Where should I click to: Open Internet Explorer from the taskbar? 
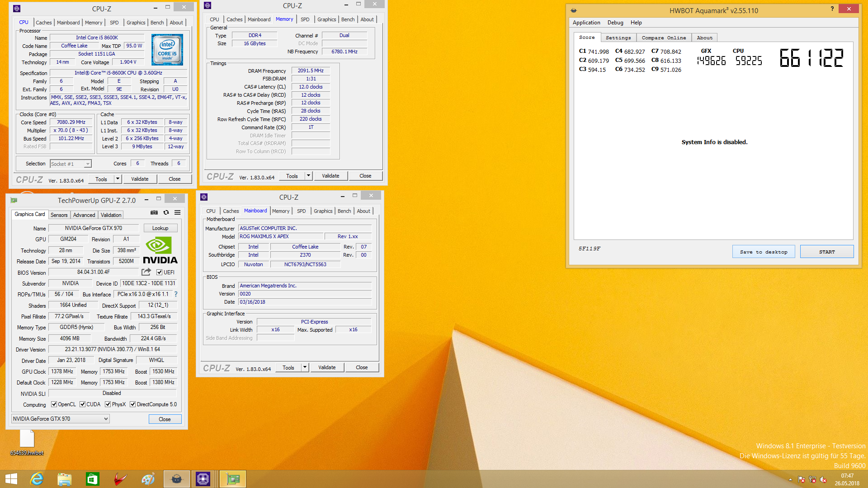36,479
